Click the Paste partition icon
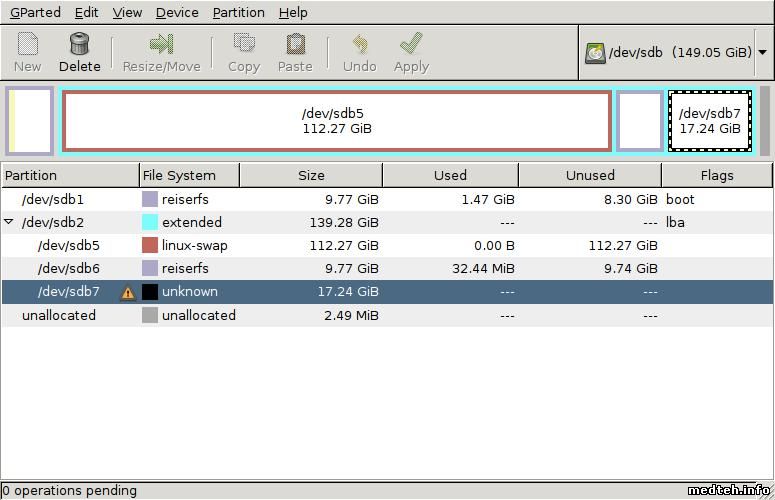The width and height of the screenshot is (775, 500). 295,45
